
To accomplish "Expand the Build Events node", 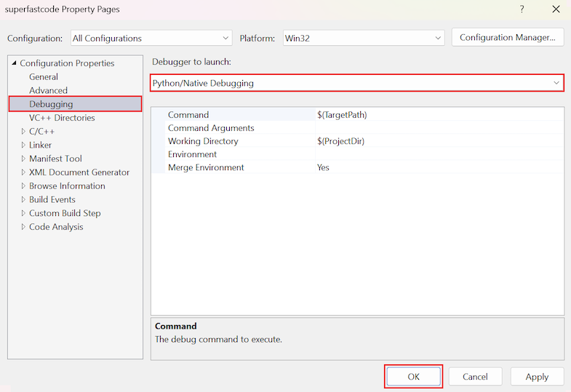I will point(23,200).
